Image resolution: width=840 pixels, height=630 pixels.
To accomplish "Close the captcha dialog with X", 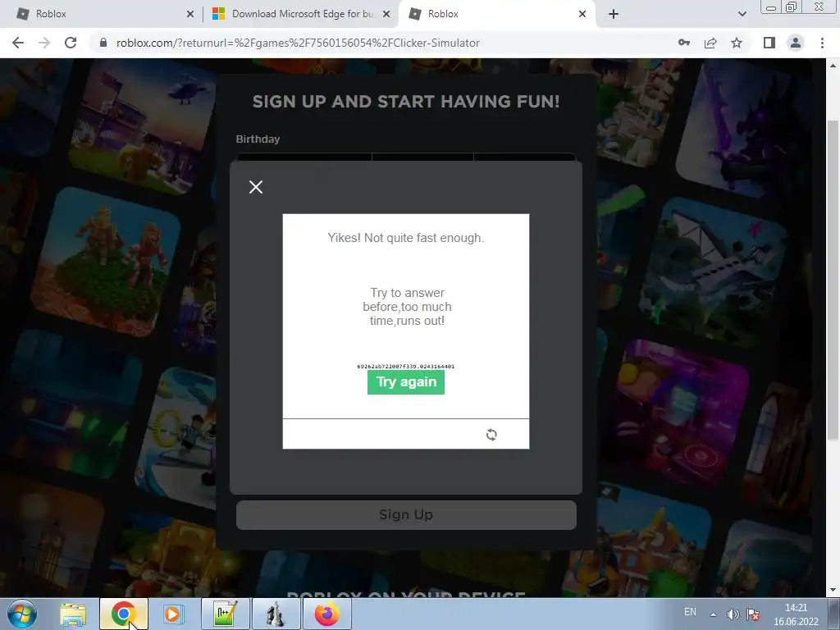I will 256,187.
